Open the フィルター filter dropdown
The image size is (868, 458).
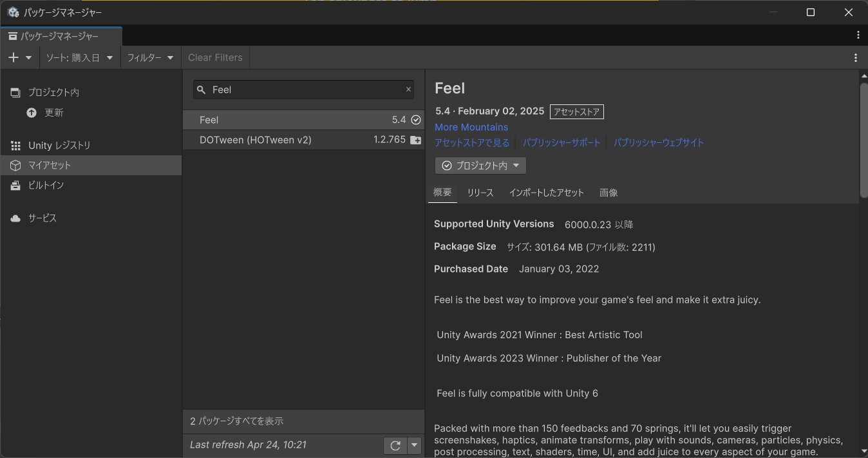[151, 57]
